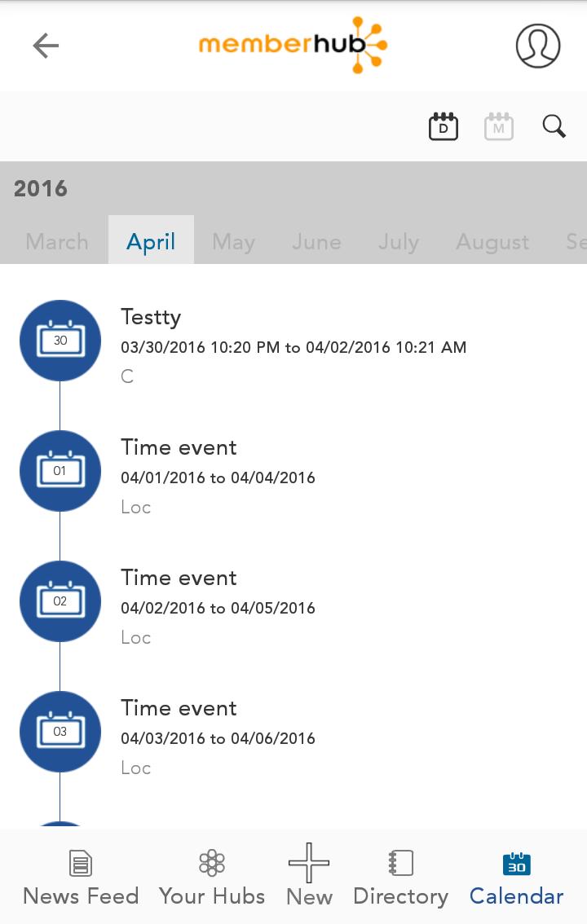
Task: Go to Your Hubs
Action: [x=212, y=878]
